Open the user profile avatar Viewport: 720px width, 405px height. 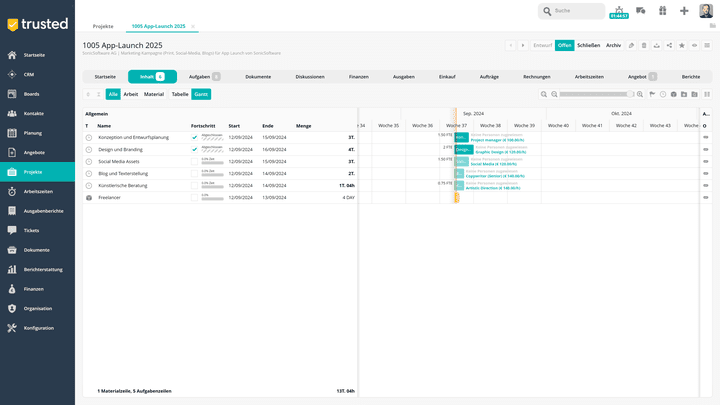[x=706, y=11]
